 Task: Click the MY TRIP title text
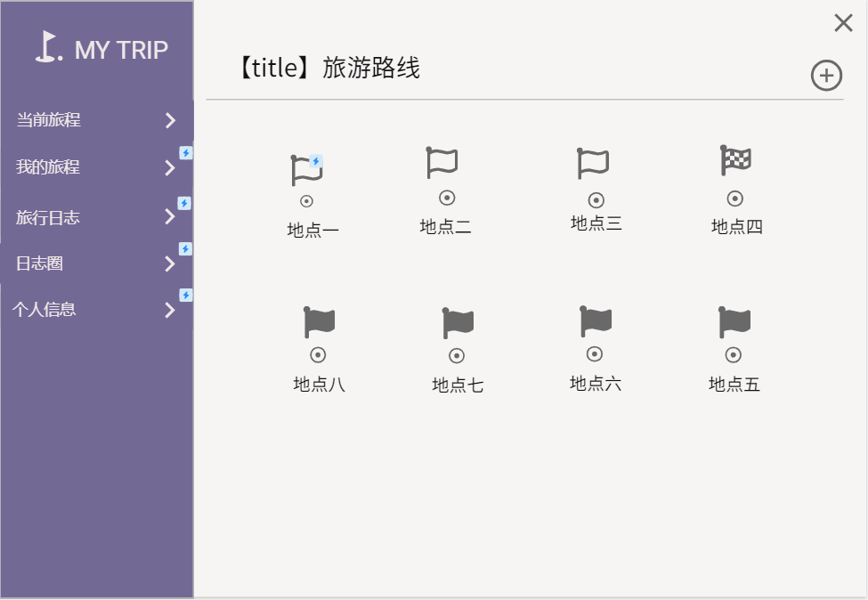[x=121, y=51]
